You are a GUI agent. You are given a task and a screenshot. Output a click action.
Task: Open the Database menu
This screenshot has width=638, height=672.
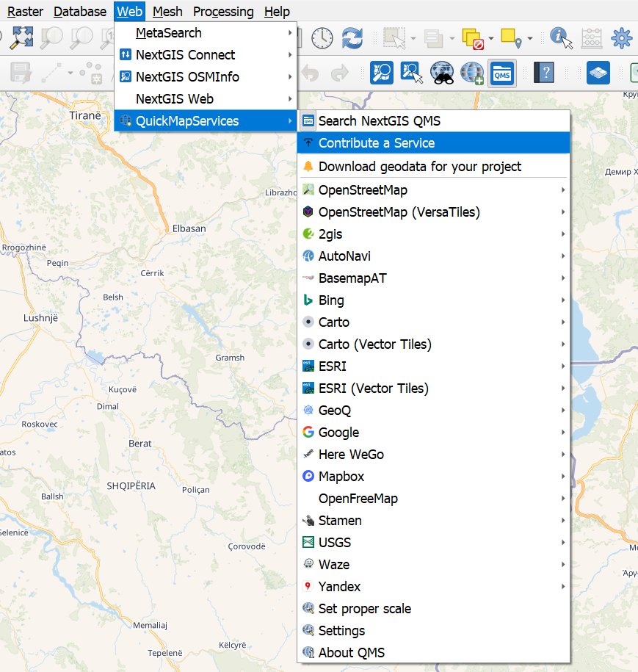coord(80,12)
